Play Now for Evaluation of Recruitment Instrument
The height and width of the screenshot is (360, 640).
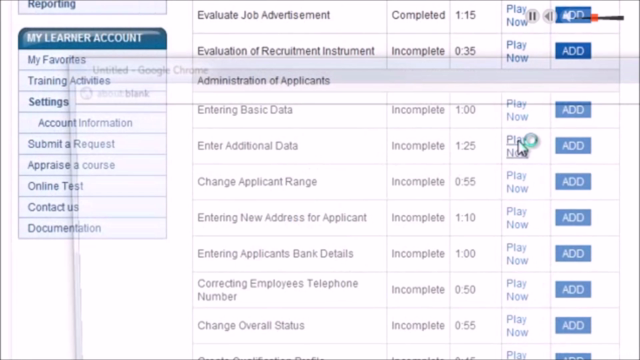tap(517, 51)
